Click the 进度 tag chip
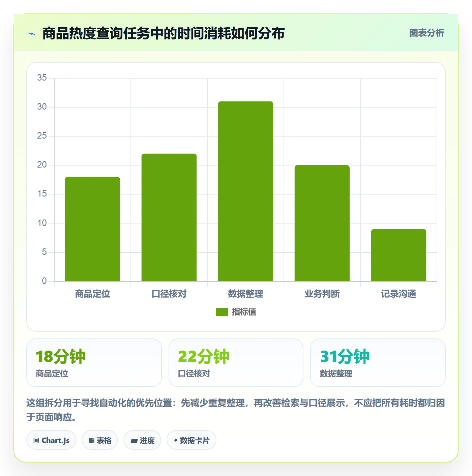The width and height of the screenshot is (472, 476). (x=142, y=440)
